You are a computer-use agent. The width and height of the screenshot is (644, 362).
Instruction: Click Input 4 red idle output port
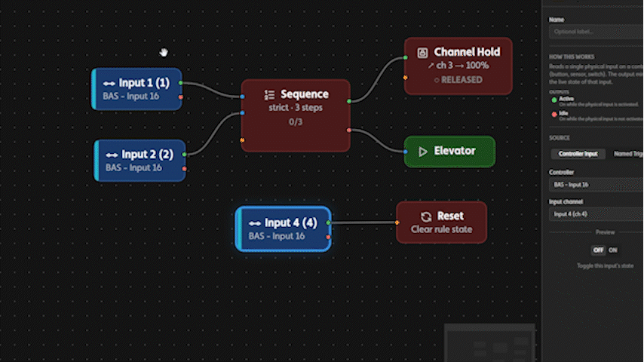(x=328, y=237)
